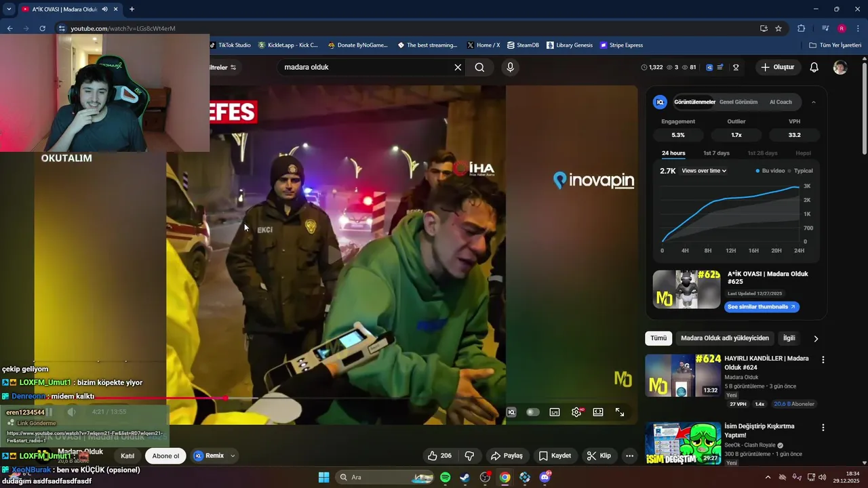This screenshot has height=488, width=868.
Task: Open a new browser tab
Action: pyautogui.click(x=132, y=9)
